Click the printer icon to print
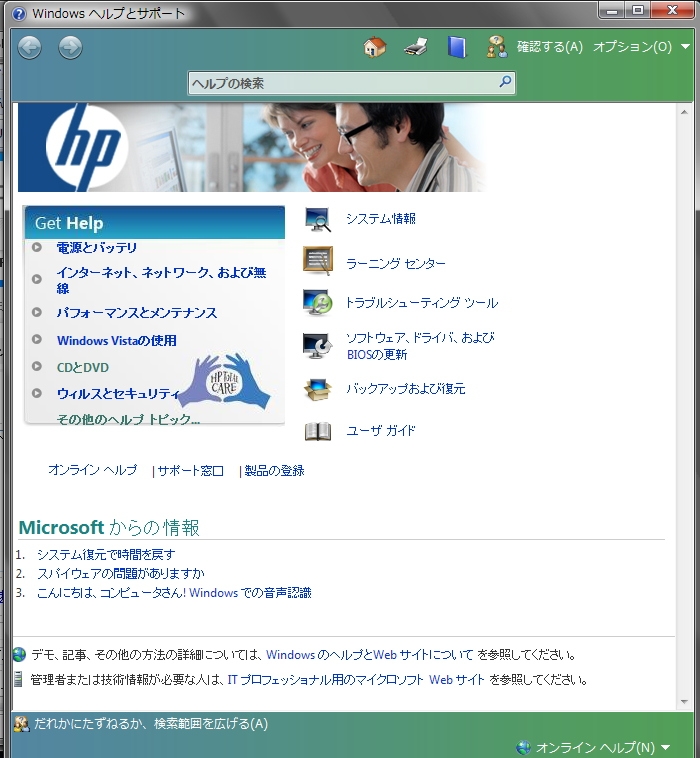The image size is (700, 758). (x=416, y=47)
